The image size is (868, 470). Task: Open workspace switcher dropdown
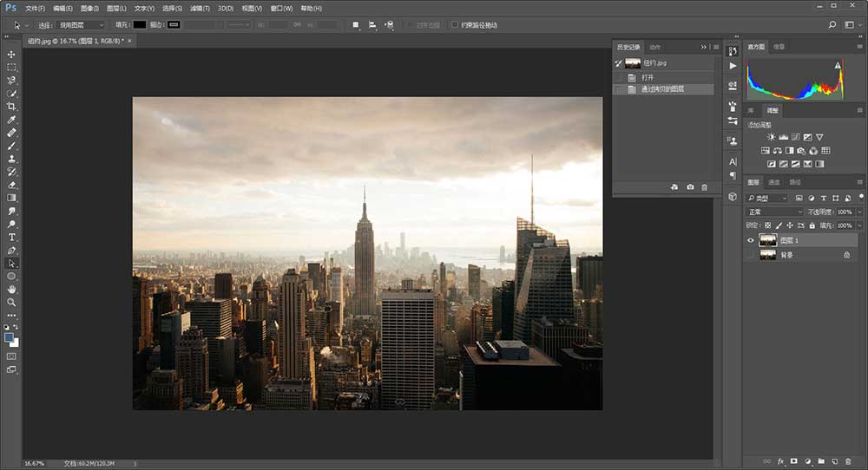[x=852, y=25]
